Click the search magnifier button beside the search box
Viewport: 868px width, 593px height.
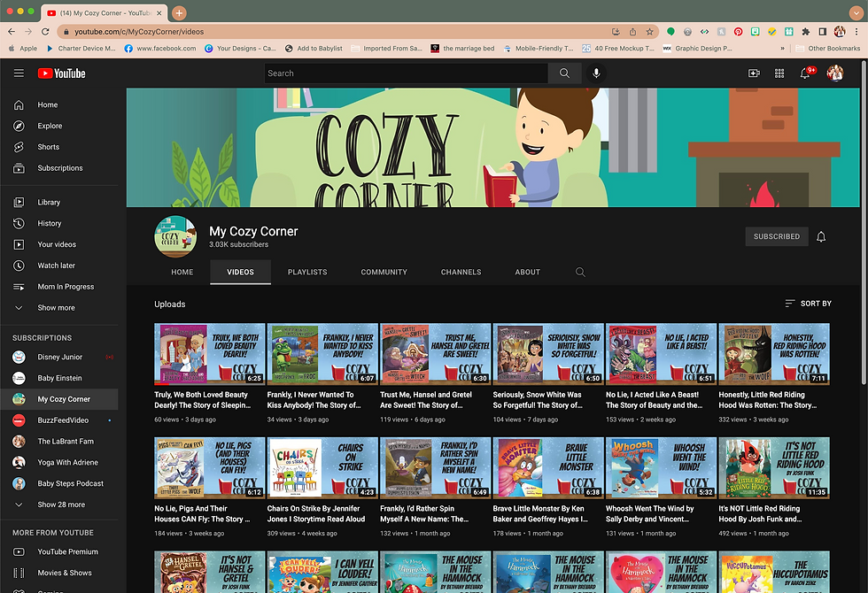click(565, 73)
